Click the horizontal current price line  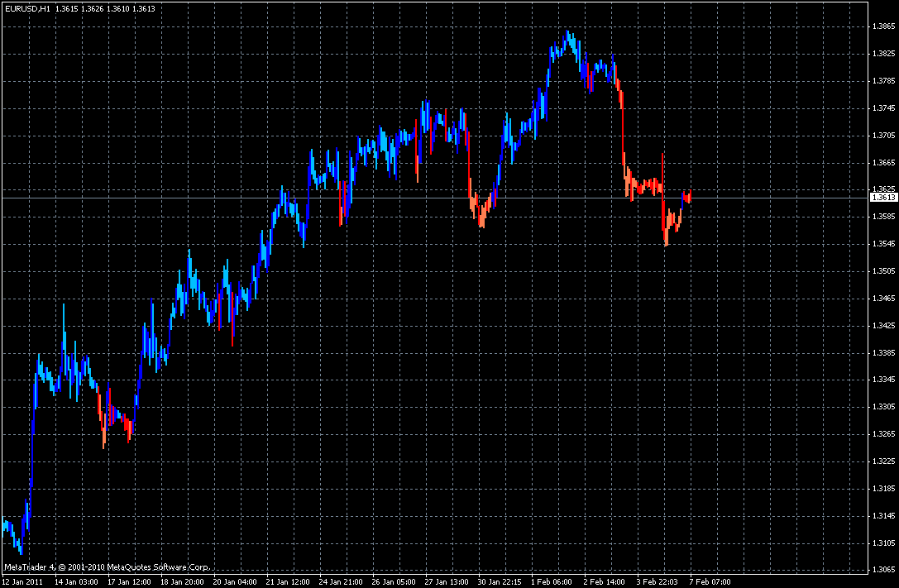coord(436,198)
